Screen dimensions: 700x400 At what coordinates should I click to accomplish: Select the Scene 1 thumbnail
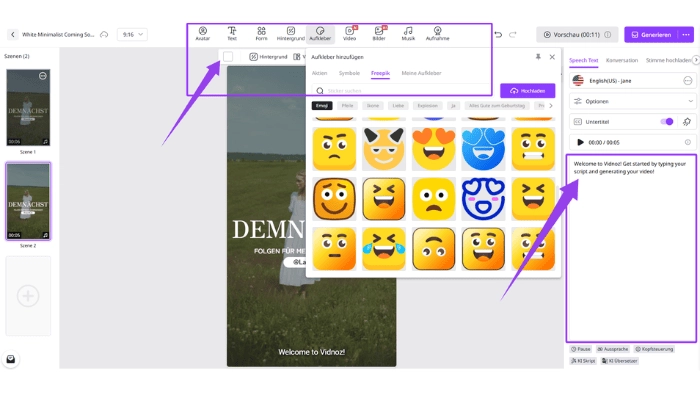(28, 107)
